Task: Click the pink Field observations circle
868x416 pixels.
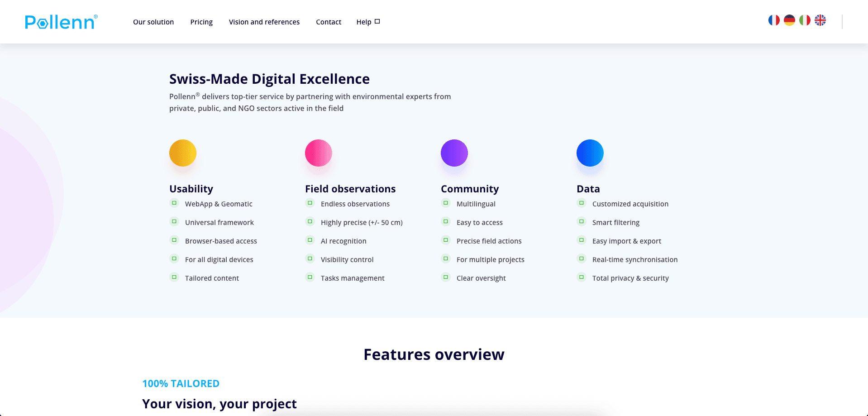Action: click(319, 153)
